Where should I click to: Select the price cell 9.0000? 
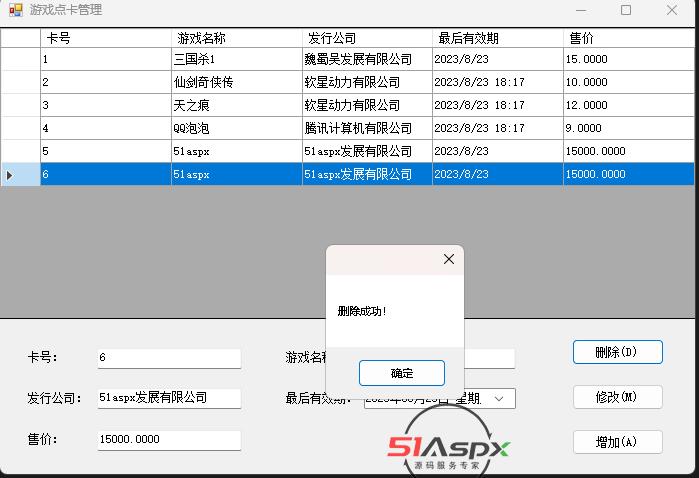point(629,128)
